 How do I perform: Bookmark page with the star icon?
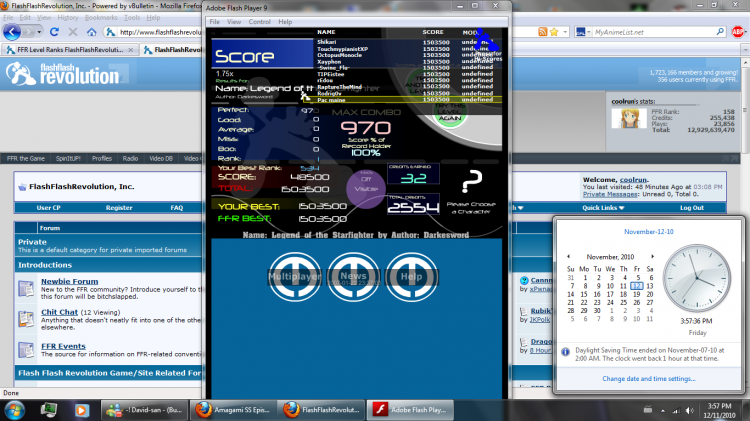[x=554, y=32]
